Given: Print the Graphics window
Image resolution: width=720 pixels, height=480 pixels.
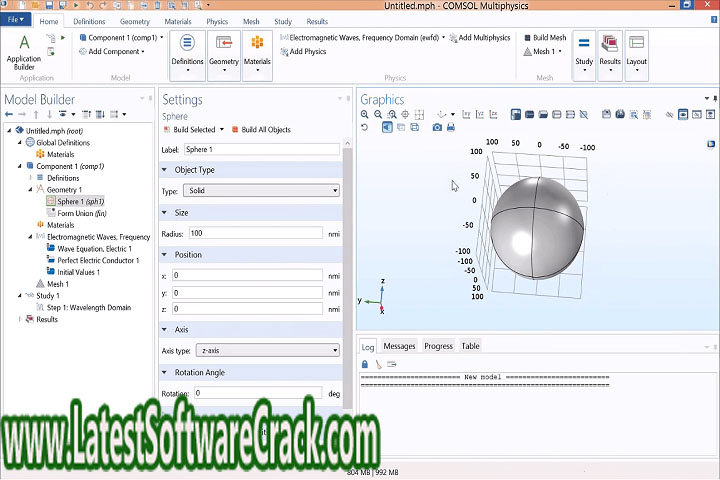Looking at the screenshot, I should tap(451, 127).
